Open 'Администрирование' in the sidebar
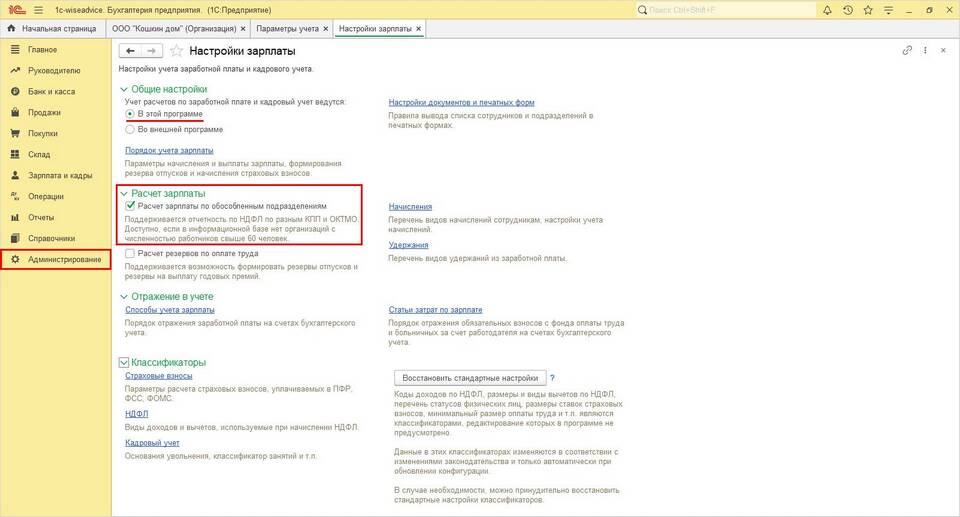Image resolution: width=960 pixels, height=517 pixels. 64,260
